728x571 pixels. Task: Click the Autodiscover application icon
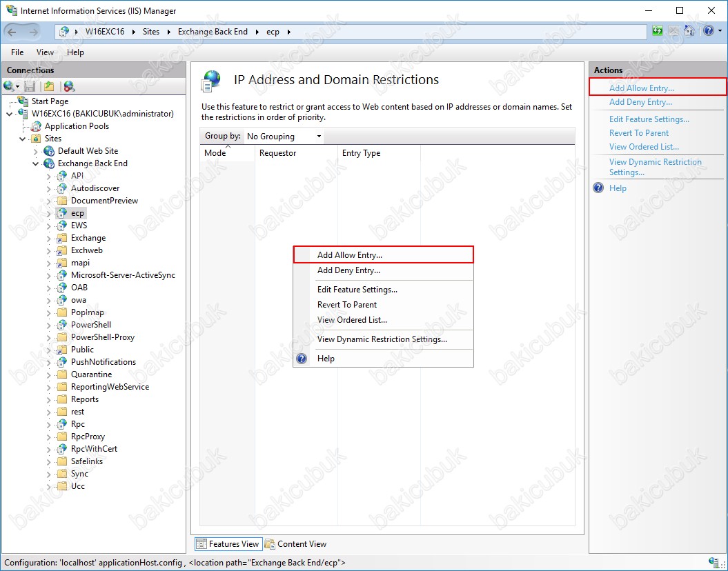click(x=61, y=188)
